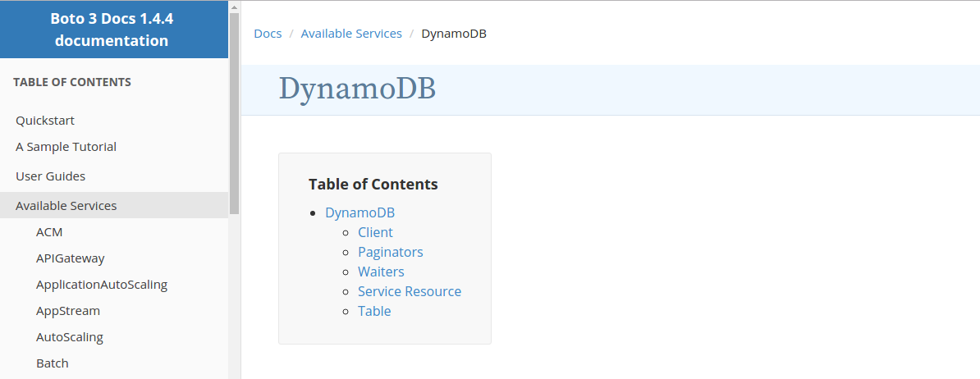The image size is (980, 379).
Task: Open the ACM service page
Action: pos(49,232)
